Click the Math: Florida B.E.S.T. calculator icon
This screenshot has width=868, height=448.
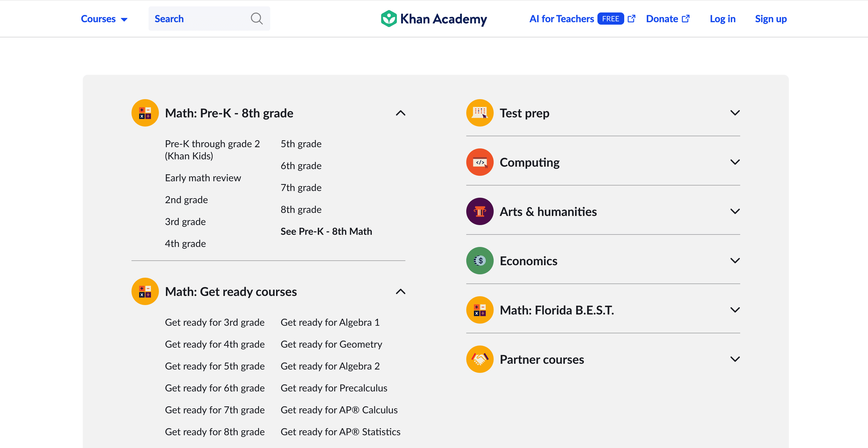coord(479,310)
